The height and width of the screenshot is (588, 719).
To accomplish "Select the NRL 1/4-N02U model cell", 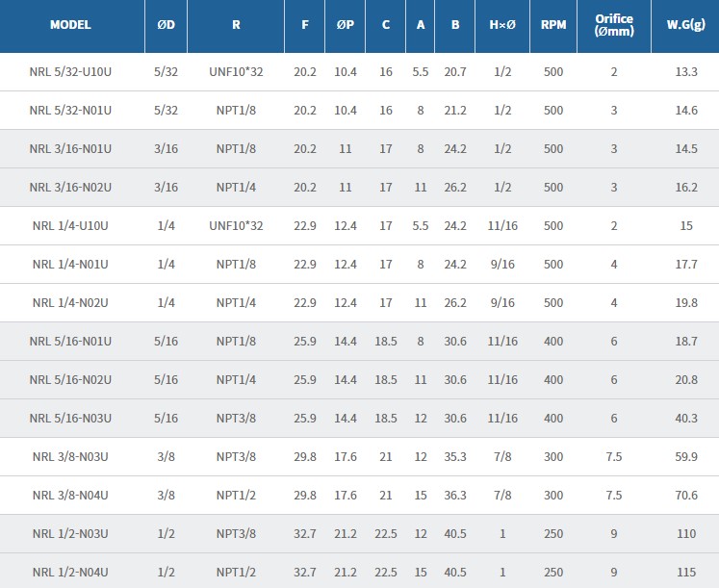I will coord(70,303).
